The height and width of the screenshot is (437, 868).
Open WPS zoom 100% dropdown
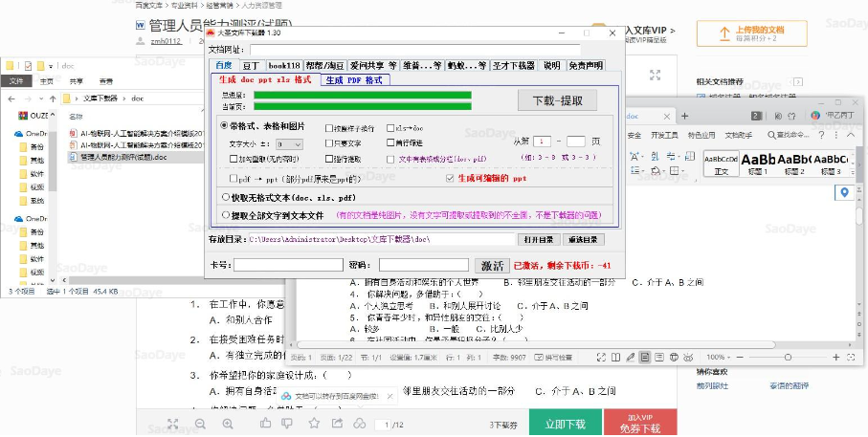click(719, 358)
